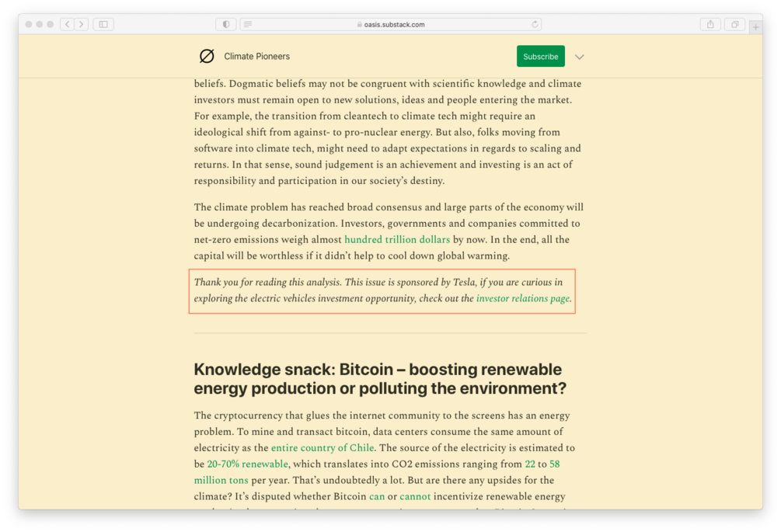
Task: Show the tab overview icon
Action: coord(734,24)
